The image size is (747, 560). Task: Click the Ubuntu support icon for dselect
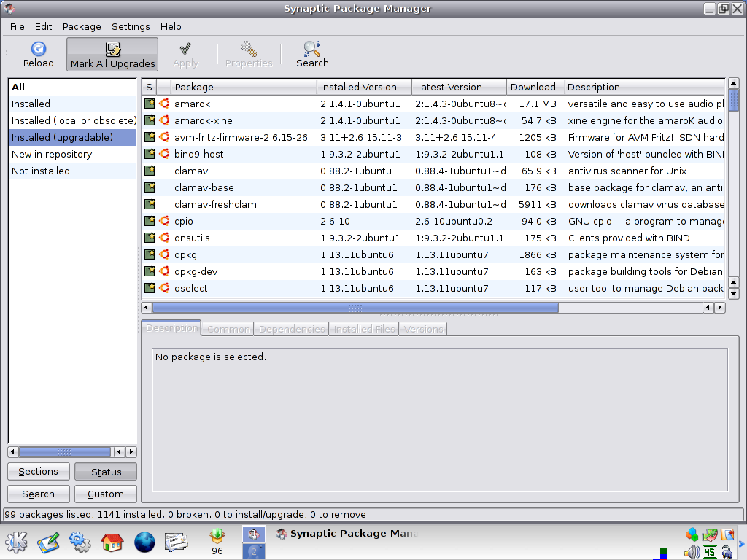coord(164,287)
